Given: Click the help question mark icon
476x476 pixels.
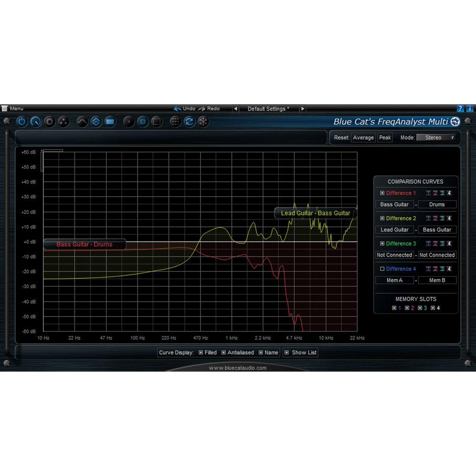Looking at the screenshot, I should click(x=461, y=108).
